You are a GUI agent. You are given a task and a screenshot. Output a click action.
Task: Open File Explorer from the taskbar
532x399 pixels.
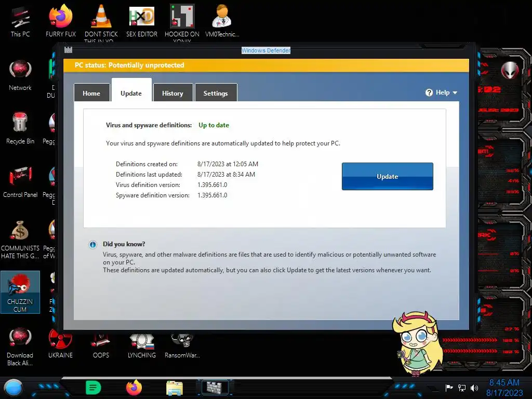coord(175,388)
